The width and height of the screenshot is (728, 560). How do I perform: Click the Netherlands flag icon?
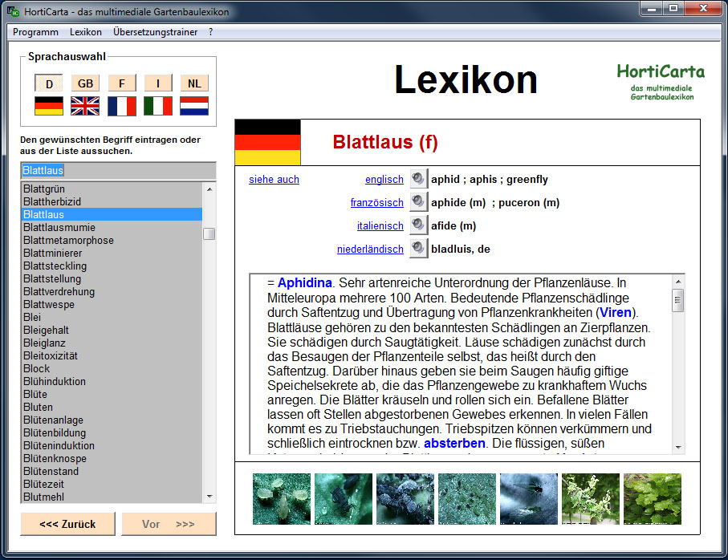coord(194,106)
